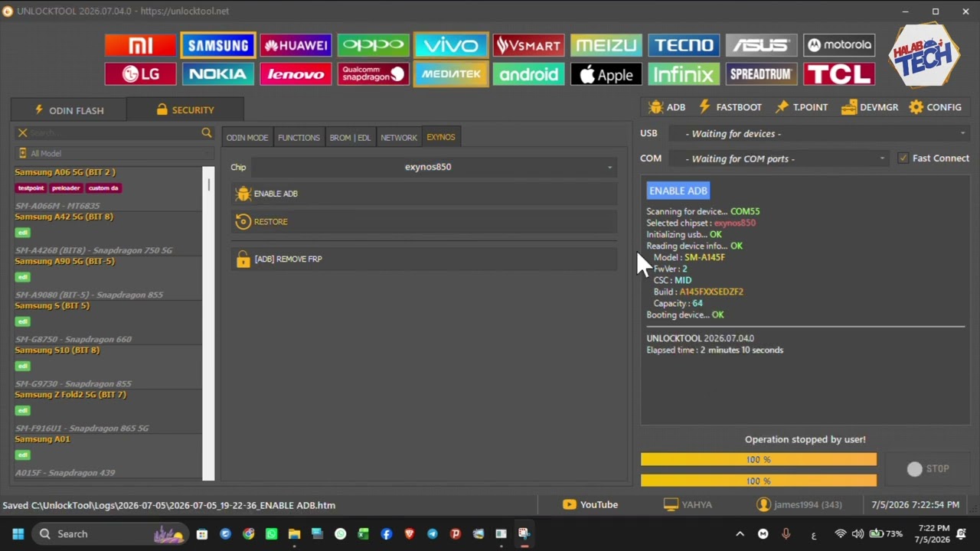980x551 pixels.
Task: Open the Apple brand section
Action: [x=606, y=74]
